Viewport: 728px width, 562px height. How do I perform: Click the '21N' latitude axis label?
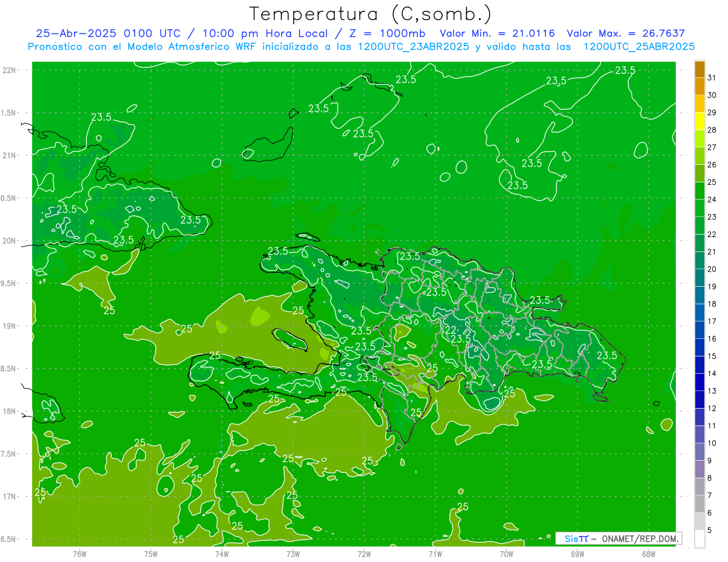(10, 155)
